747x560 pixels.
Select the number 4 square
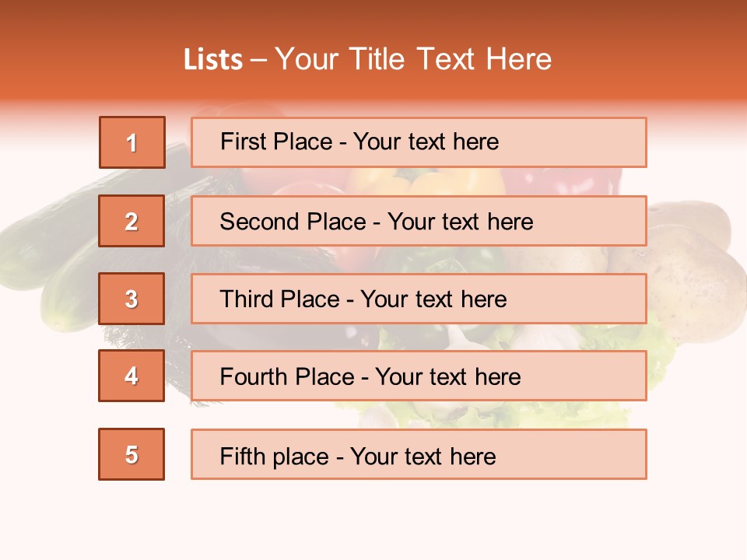(x=132, y=376)
